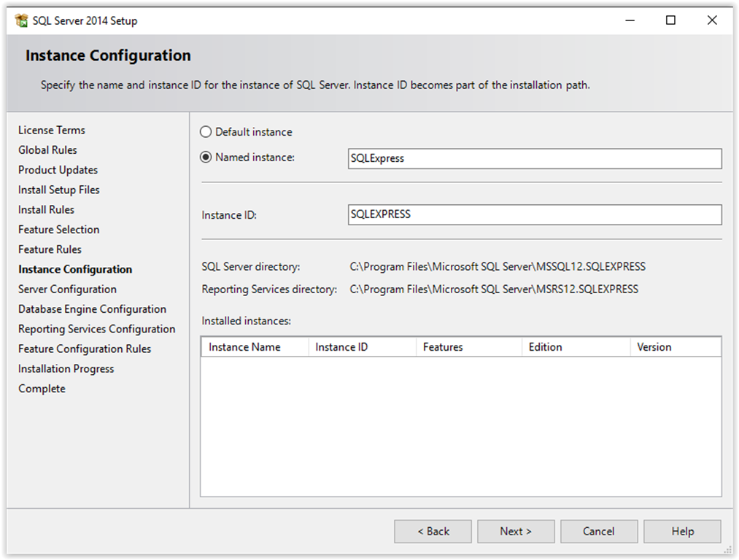
Task: Click the Reporting Services directory path text
Action: 494,289
